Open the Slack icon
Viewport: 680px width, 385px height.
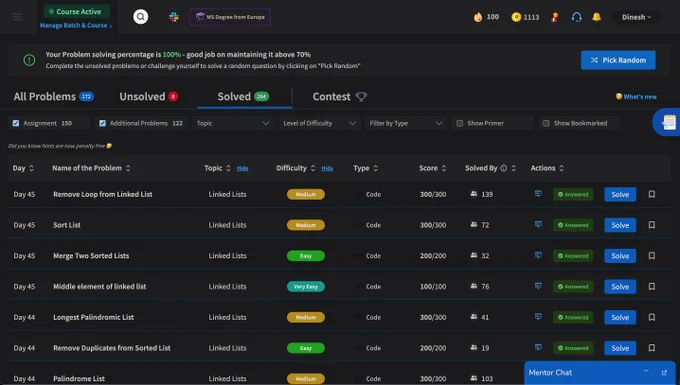(174, 17)
